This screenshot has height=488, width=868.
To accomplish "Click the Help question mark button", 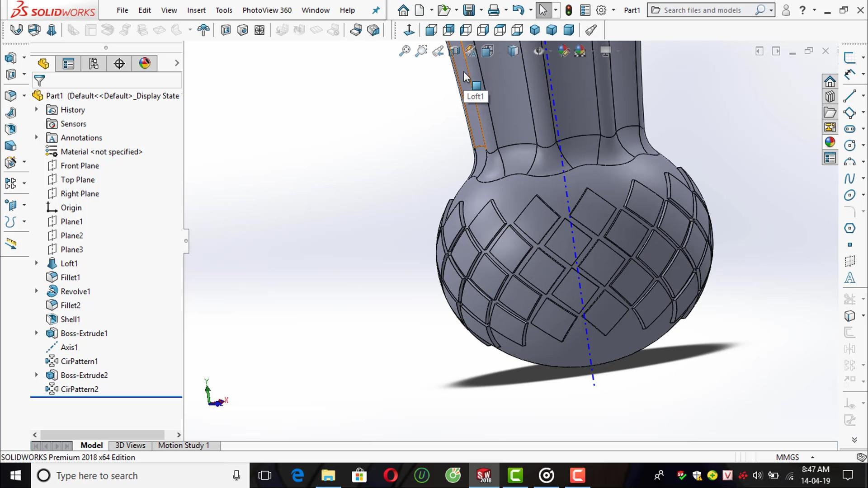I will 803,10.
